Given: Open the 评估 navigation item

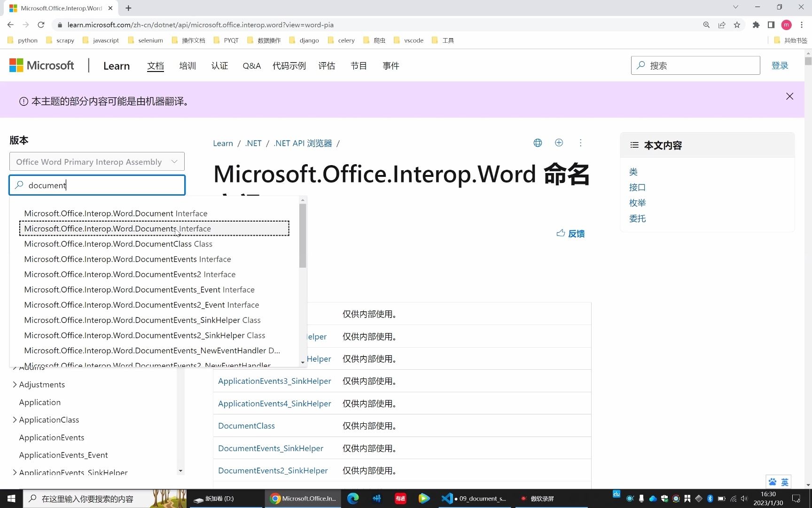Looking at the screenshot, I should [327, 66].
